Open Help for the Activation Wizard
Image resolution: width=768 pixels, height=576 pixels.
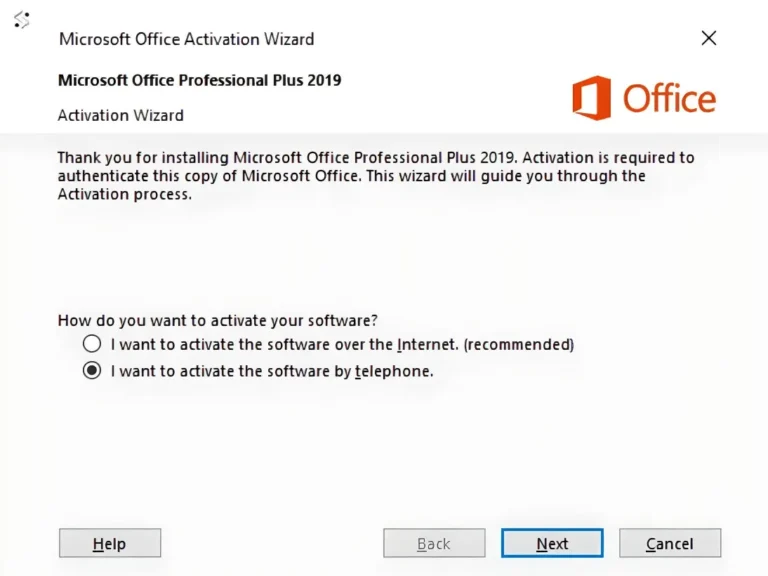[x=110, y=543]
